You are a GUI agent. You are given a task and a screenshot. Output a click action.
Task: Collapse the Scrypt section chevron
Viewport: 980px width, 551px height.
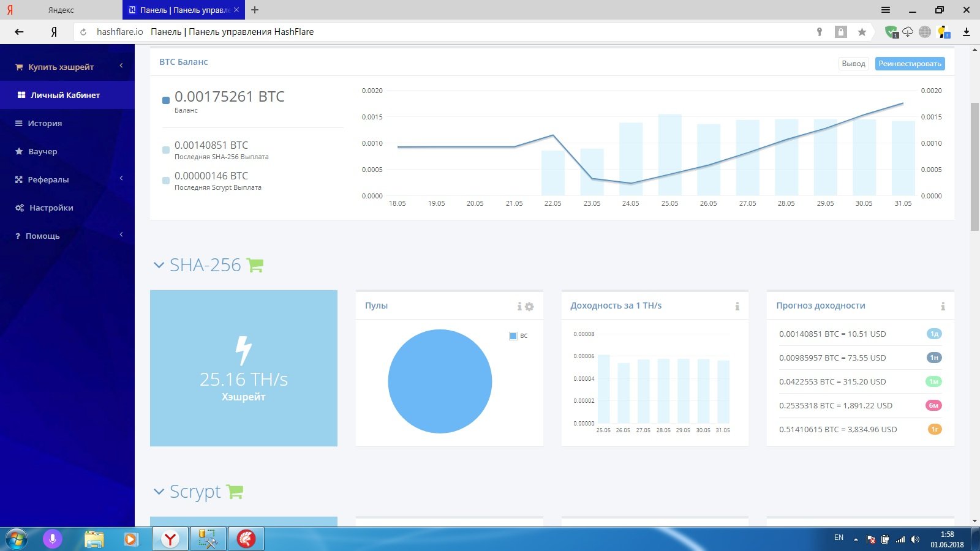(x=159, y=492)
